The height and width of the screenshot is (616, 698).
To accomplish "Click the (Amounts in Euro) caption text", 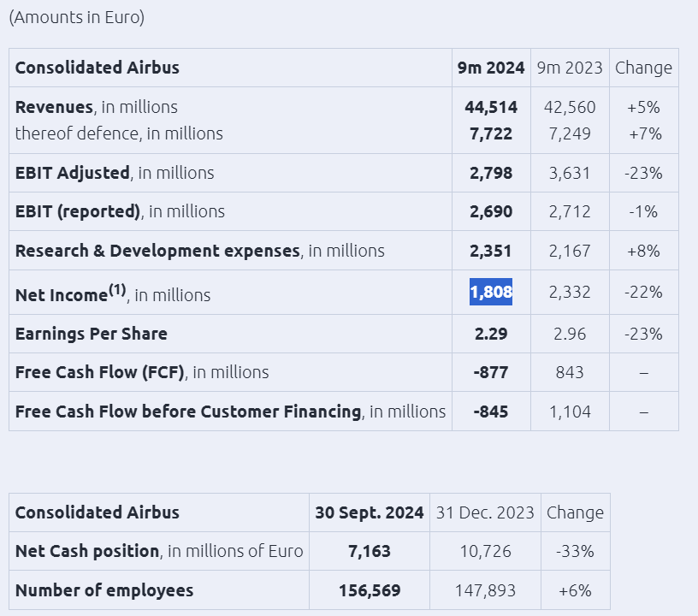I will coord(76,17).
